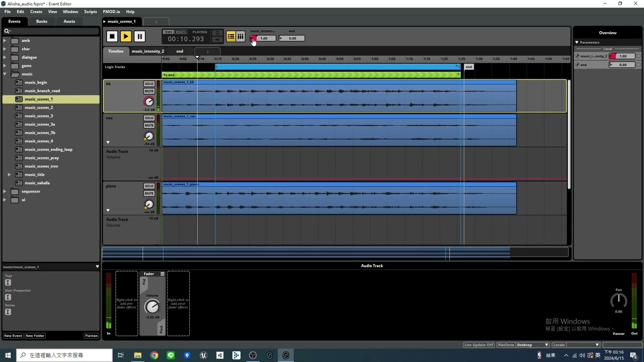
Task: Open the music_intensity_2 parameter tab
Action: point(148,51)
